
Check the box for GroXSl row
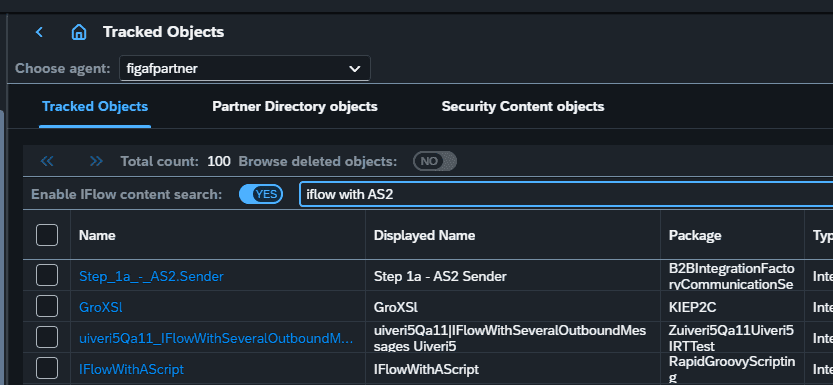pyautogui.click(x=47, y=306)
